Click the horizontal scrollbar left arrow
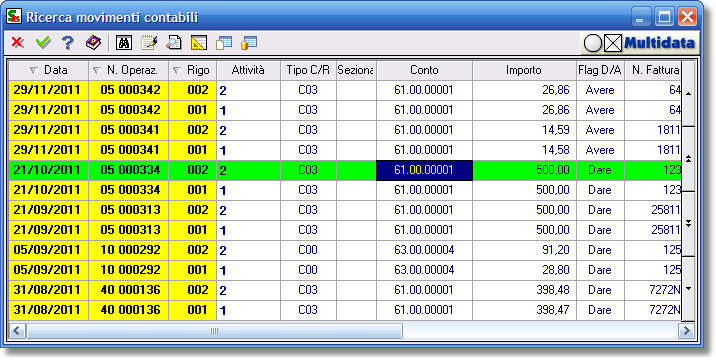The width and height of the screenshot is (716, 360). point(17,331)
